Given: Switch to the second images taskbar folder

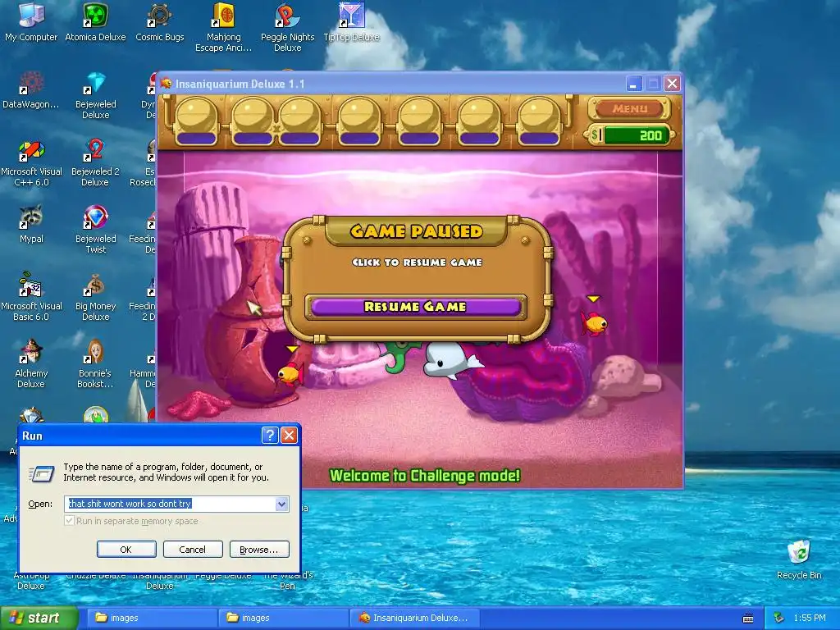Looking at the screenshot, I should (x=282, y=619).
